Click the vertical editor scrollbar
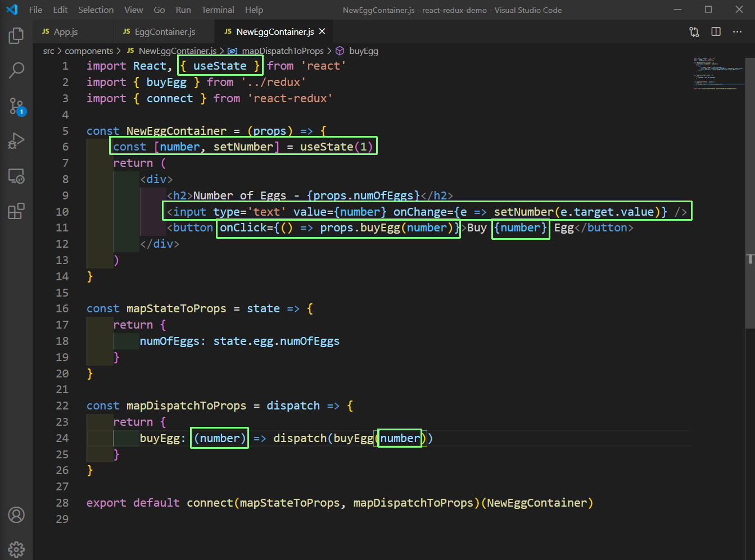Image resolution: width=755 pixels, height=560 pixels. point(750,192)
